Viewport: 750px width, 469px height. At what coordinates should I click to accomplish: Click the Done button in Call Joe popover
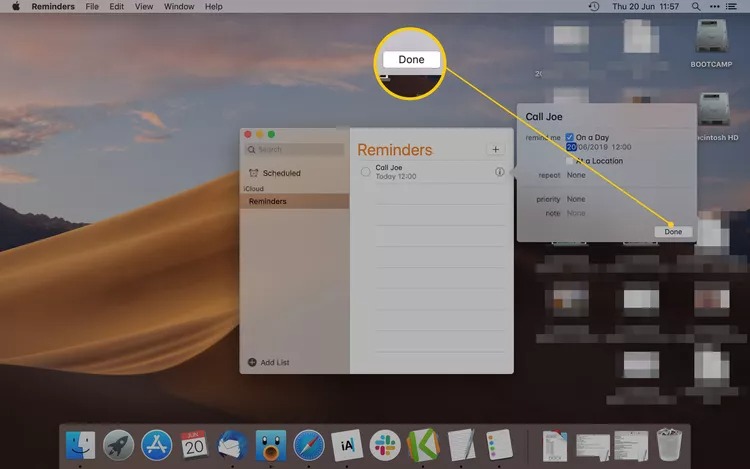[x=673, y=232]
